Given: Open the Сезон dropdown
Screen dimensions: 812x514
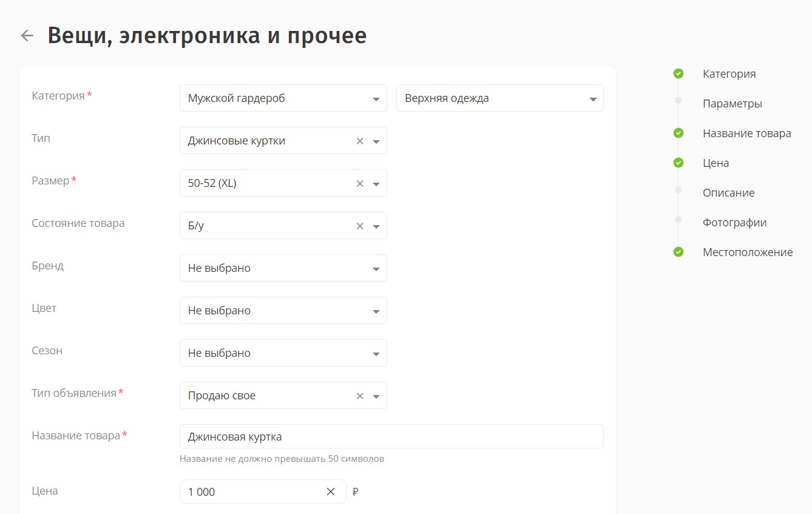Looking at the screenshot, I should (x=283, y=353).
